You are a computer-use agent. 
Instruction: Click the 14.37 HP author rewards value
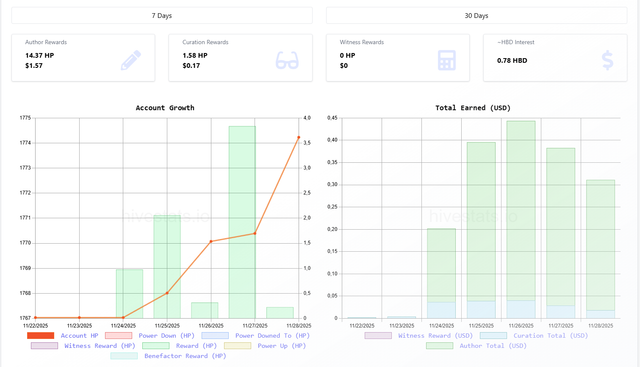[x=40, y=56]
